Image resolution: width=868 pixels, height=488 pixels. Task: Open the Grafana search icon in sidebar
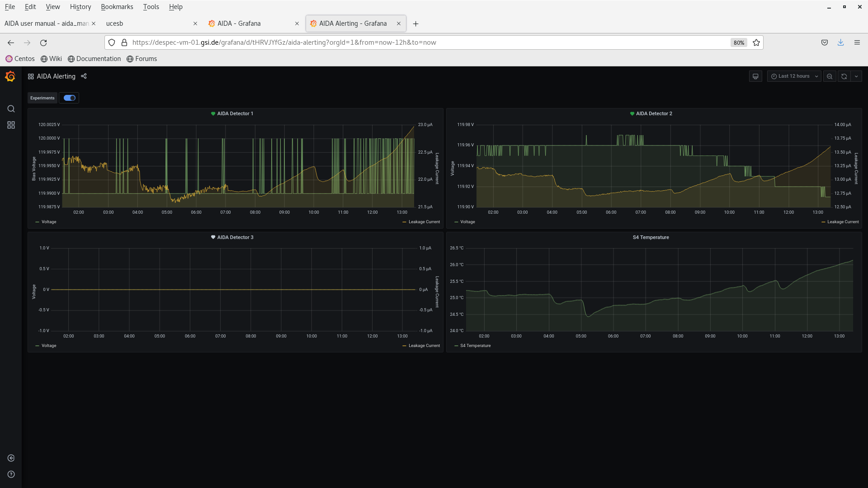(11, 109)
